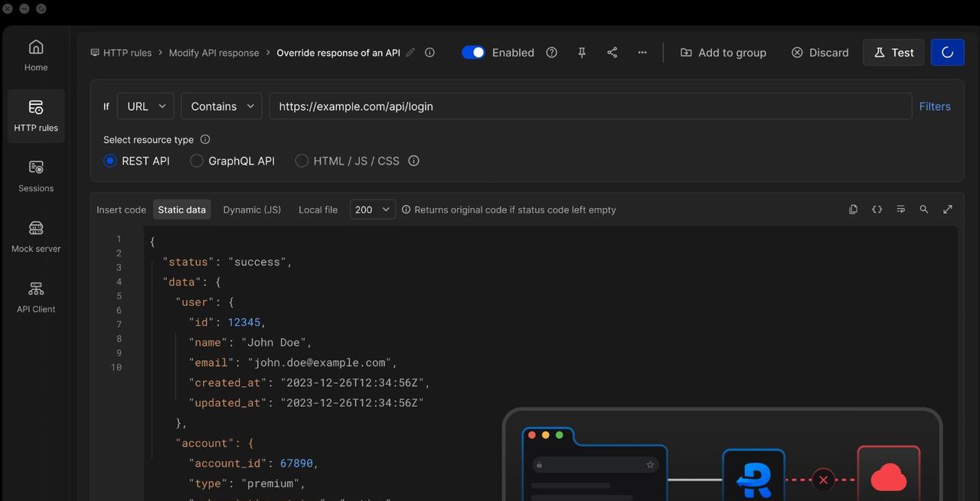
Task: Click the search icon in code editor
Action: pyautogui.click(x=924, y=210)
